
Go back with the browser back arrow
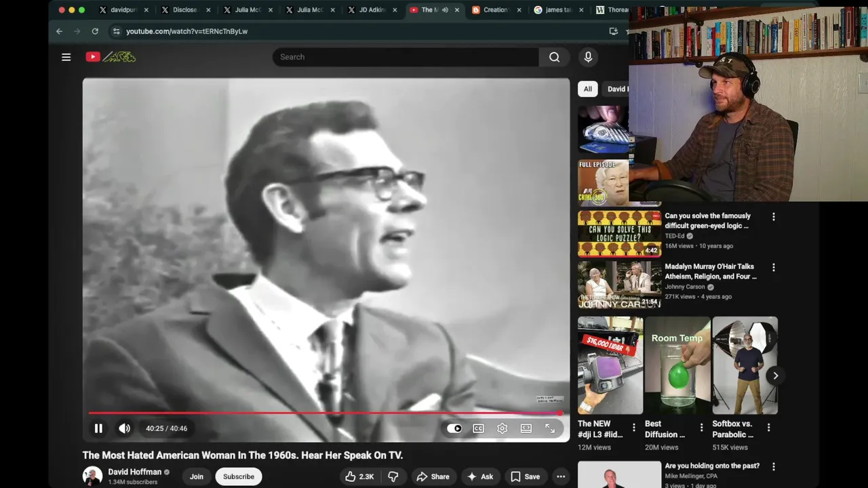click(59, 31)
